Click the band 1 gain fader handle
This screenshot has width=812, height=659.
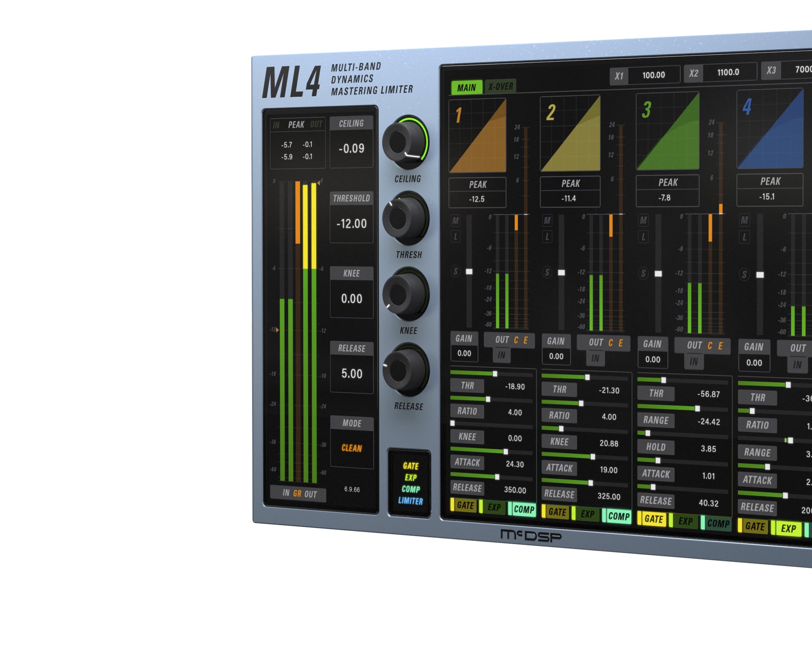[x=470, y=272]
